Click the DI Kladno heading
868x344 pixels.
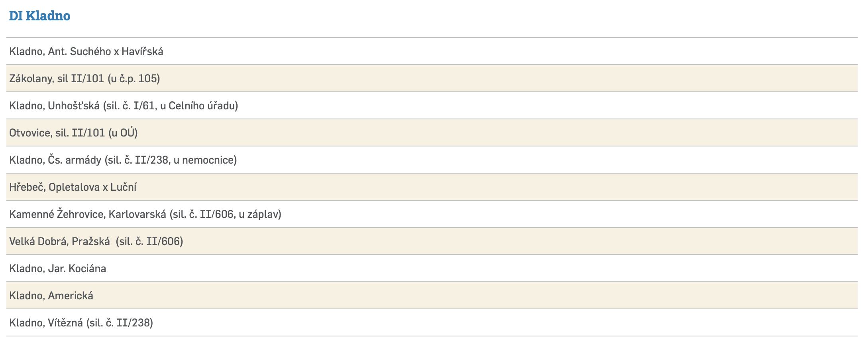coord(39,16)
